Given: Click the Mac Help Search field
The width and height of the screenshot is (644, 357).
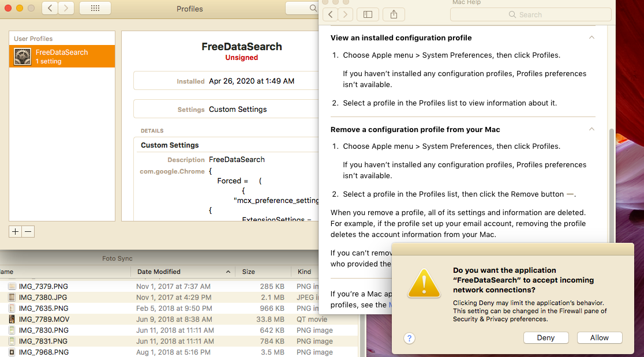Looking at the screenshot, I should pyautogui.click(x=531, y=14).
